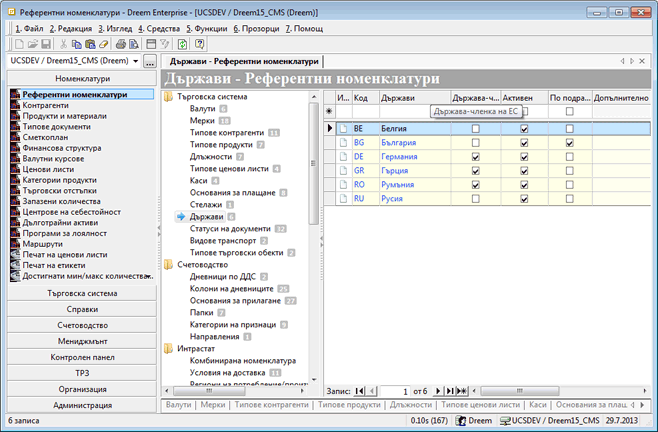The image size is (658, 432).
Task: Click the Счетоводство folder icon in tree
Action: click(168, 265)
